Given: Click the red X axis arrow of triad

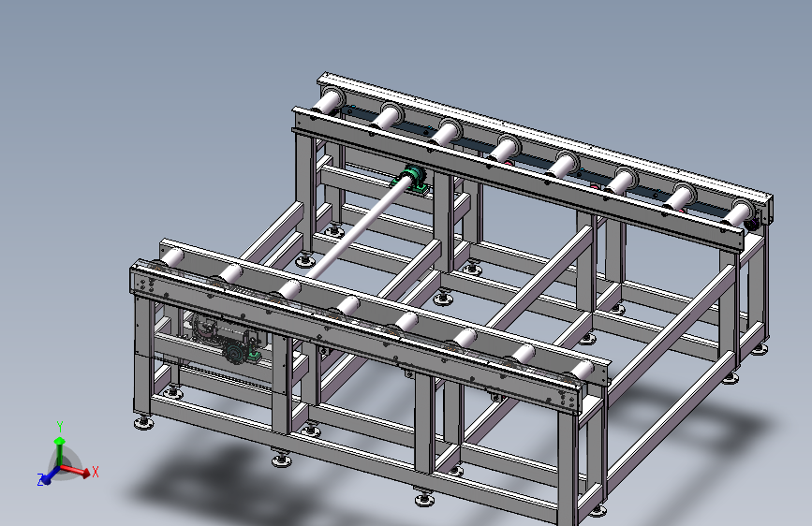Looking at the screenshot, I should (76, 470).
